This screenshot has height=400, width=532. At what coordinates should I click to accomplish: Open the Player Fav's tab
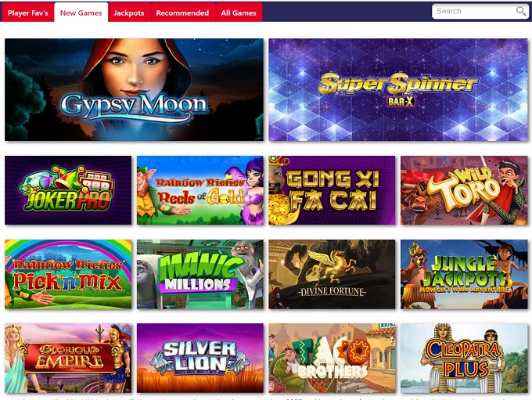28,13
